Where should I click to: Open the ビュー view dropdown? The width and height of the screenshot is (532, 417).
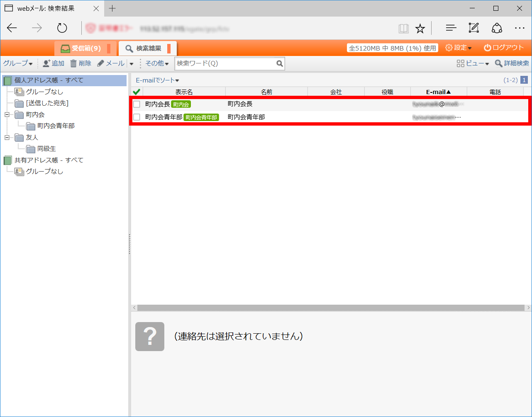click(x=473, y=63)
